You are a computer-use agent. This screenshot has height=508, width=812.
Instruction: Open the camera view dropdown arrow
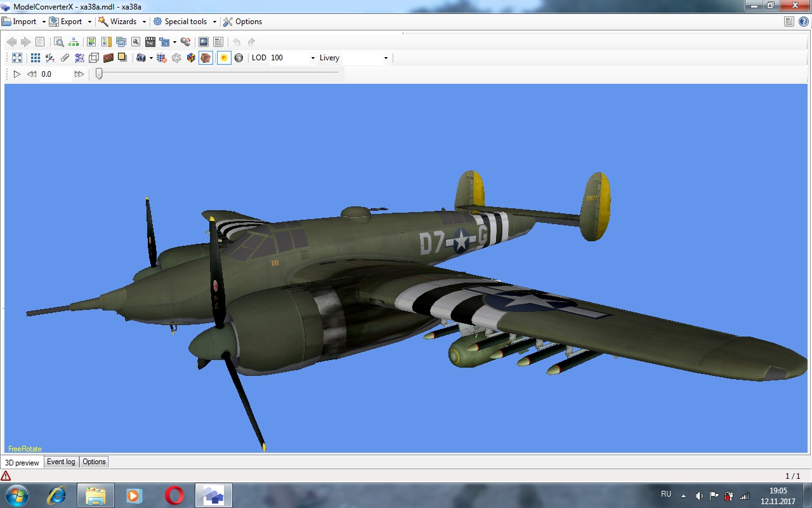151,58
